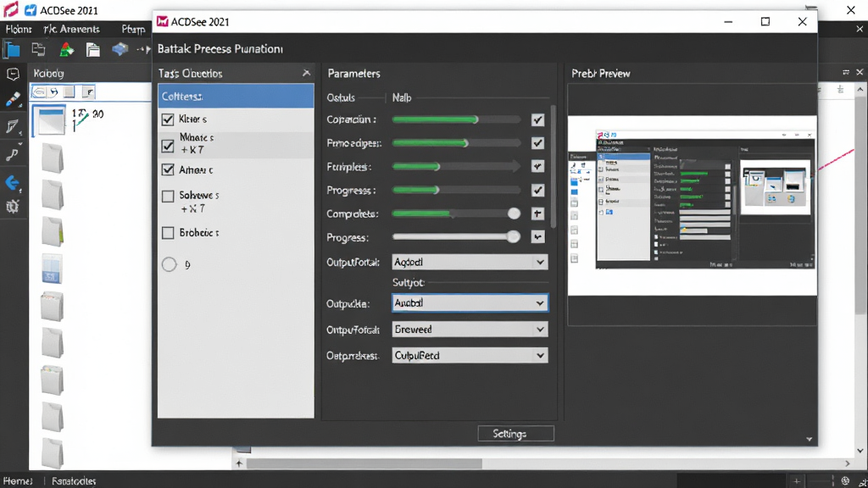The image size is (868, 488).
Task: Open the Outpukla dropdown showing Aaobal
Action: coord(470,303)
